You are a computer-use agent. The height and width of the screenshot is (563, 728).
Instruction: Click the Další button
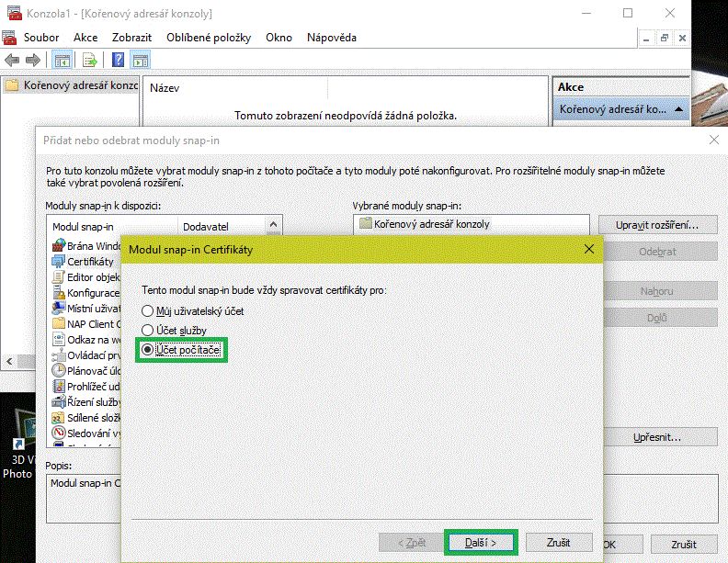pyautogui.click(x=481, y=543)
